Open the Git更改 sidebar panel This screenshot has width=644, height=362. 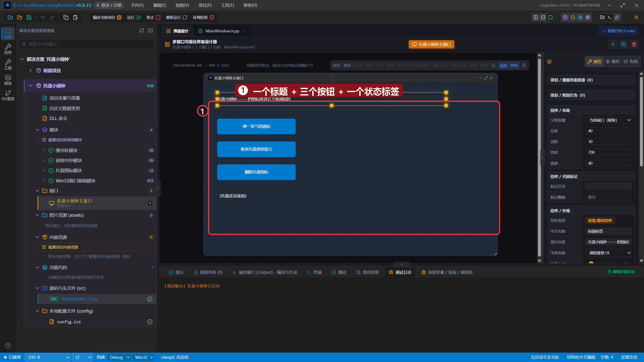8,95
